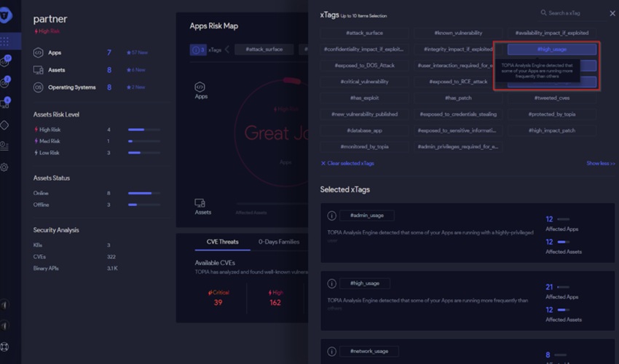Toggle the #critical_vulnerability xTag
The width and height of the screenshot is (619, 364).
[x=364, y=82]
